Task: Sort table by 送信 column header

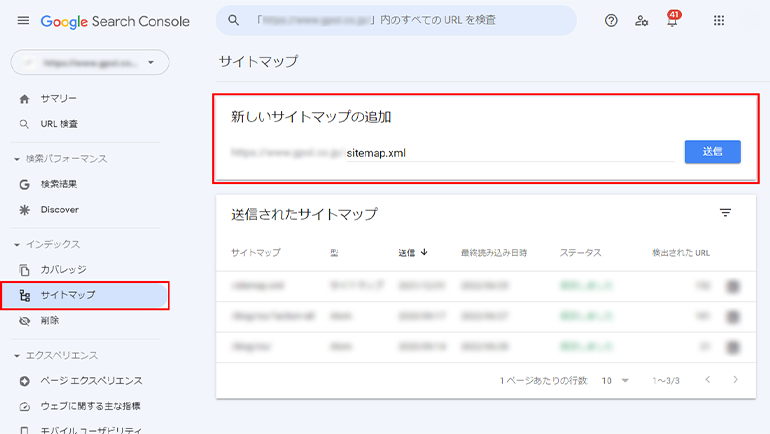Action: click(x=412, y=253)
